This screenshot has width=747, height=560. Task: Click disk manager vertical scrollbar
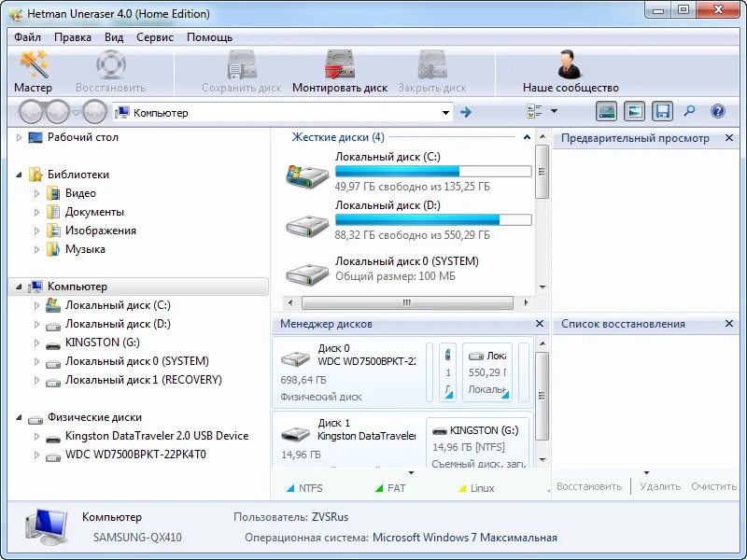point(542,396)
